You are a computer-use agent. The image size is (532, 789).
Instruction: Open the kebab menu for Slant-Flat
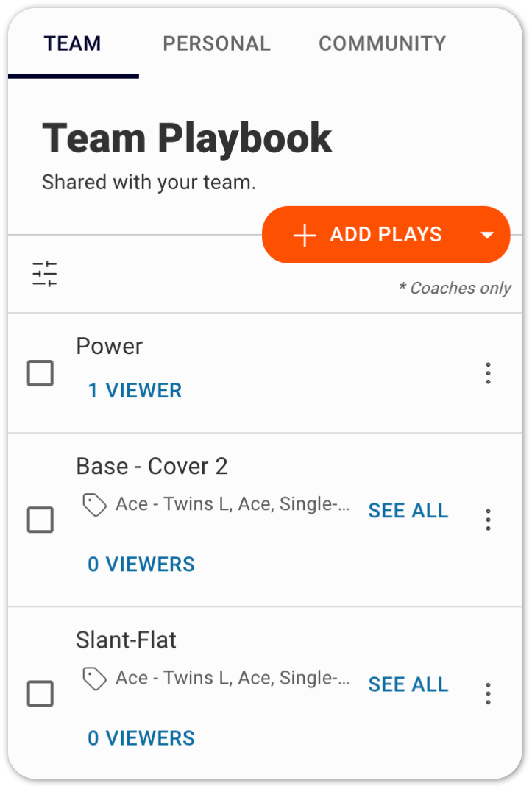click(x=488, y=693)
